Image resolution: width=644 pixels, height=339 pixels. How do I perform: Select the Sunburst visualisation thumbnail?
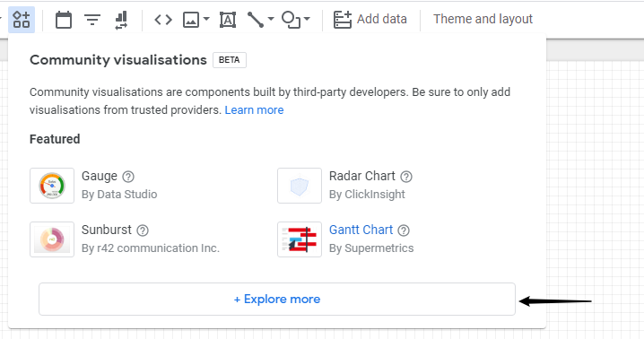point(52,239)
